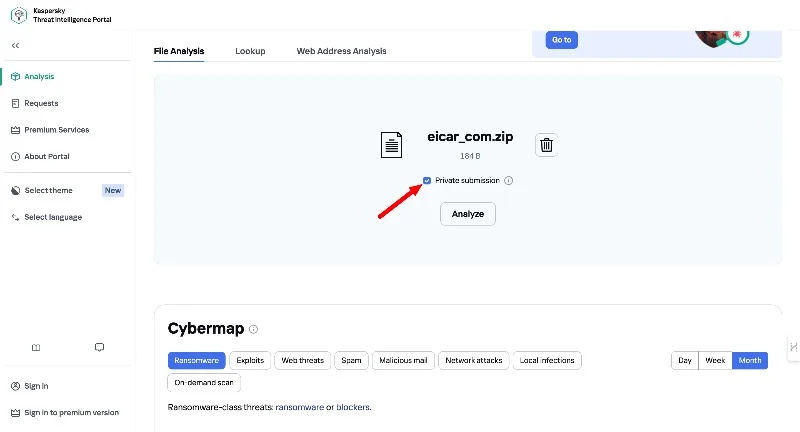Open the feedback chat icon in sidebar
The width and height of the screenshot is (800, 432).
pyautogui.click(x=99, y=347)
